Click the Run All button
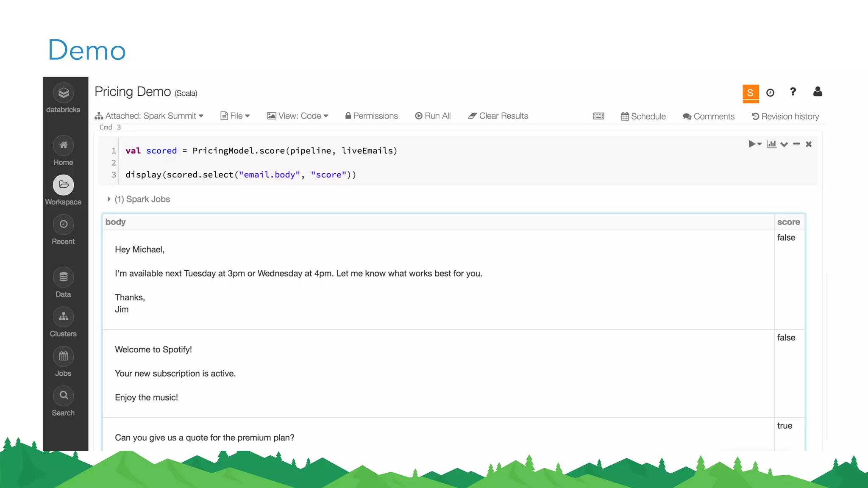Screen dimensions: 868x488 click(433, 116)
